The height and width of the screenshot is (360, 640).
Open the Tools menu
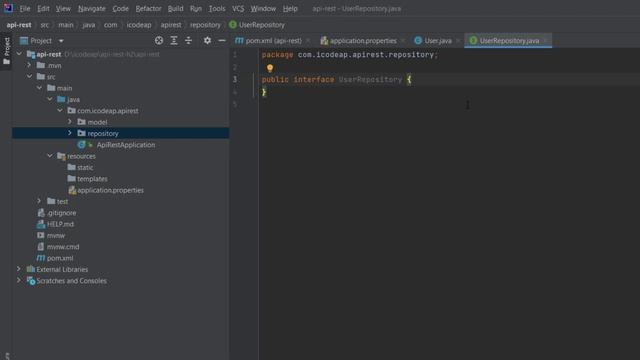tap(217, 9)
